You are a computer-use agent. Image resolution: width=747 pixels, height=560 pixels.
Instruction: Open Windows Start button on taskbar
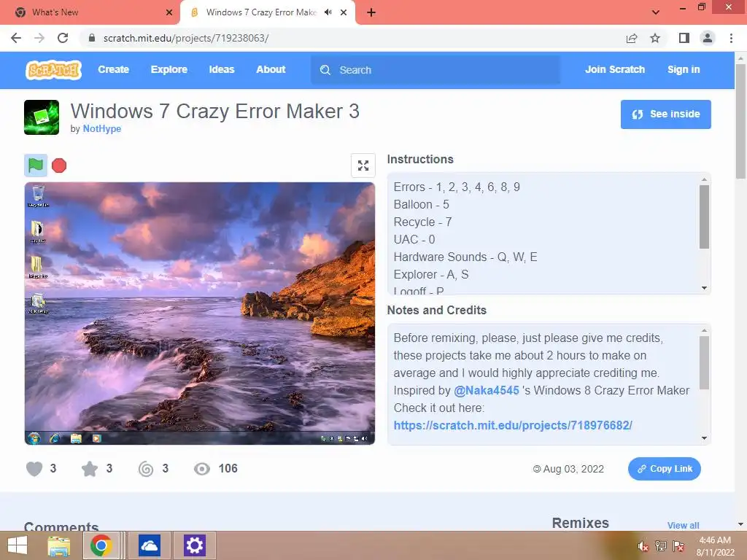pyautogui.click(x=18, y=545)
